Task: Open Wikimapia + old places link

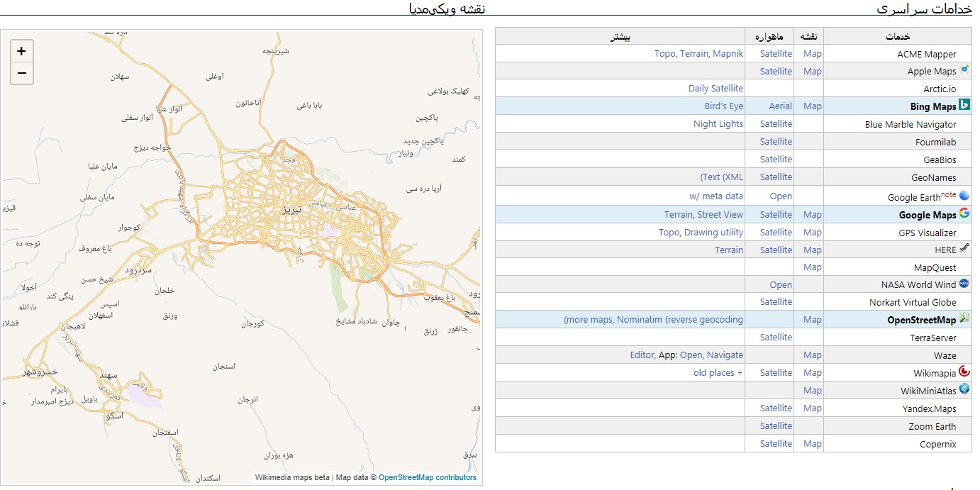Action: 718,373
